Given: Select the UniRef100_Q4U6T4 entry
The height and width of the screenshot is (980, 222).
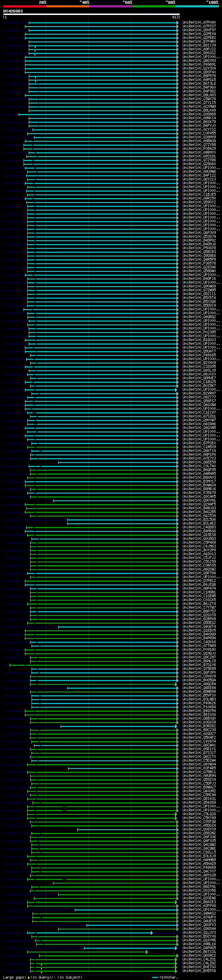Looking at the screenshot, I should pos(199,626).
